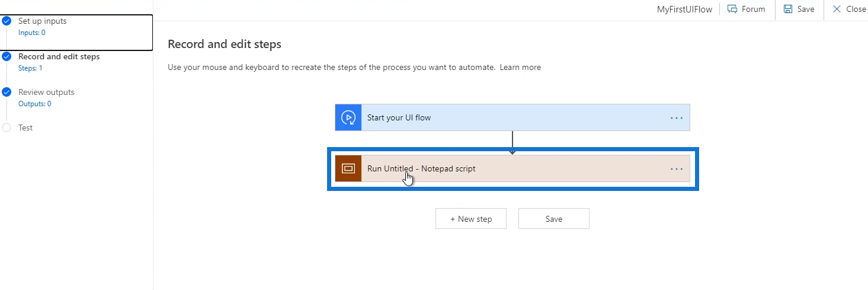Click the Save button below the flow
The image size is (868, 290).
point(554,219)
